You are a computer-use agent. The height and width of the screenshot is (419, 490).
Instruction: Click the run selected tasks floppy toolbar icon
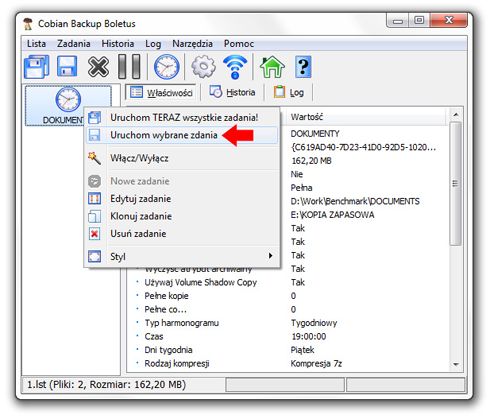point(67,66)
